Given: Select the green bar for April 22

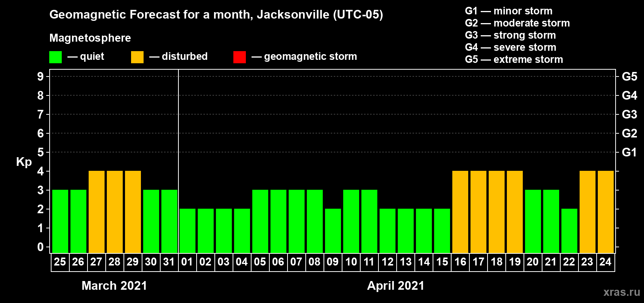Looking at the screenshot, I should click(x=569, y=231).
